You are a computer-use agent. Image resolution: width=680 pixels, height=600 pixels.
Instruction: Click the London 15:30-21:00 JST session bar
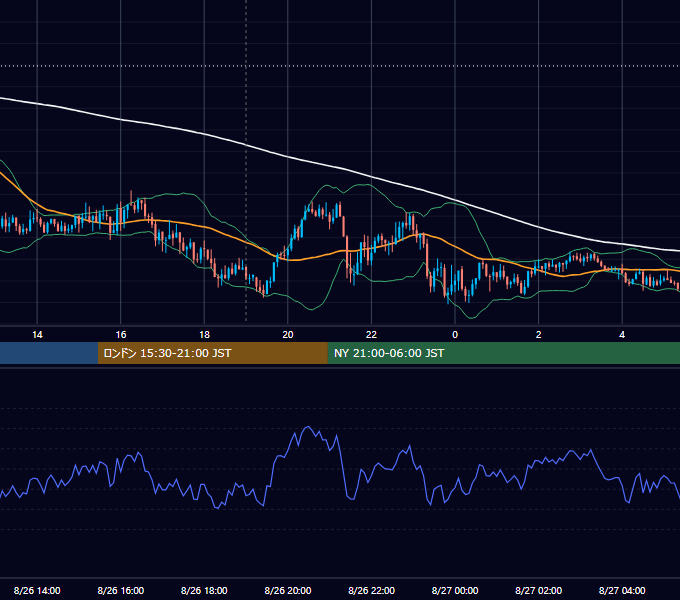212,353
